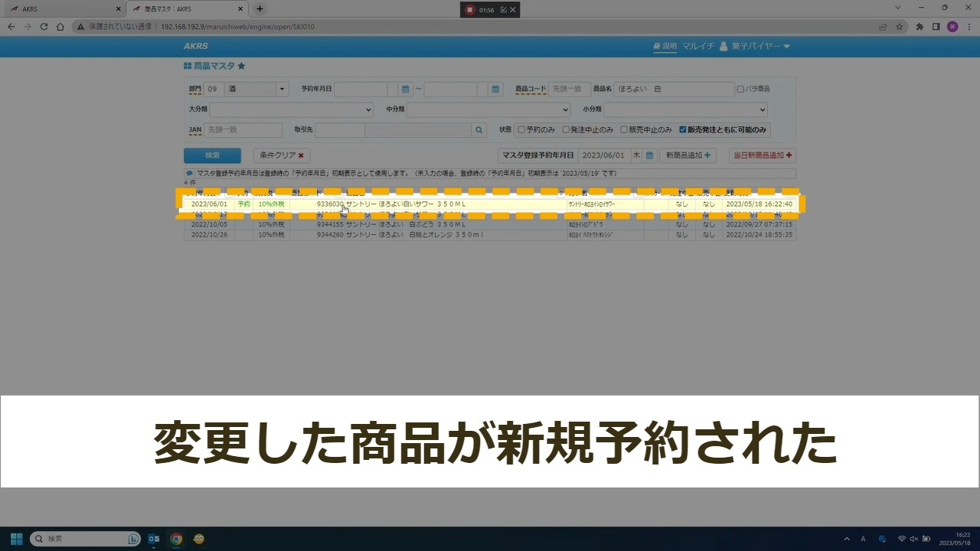Open the calendar for the end 予約年月日
This screenshot has width=980, height=551.
click(x=495, y=90)
